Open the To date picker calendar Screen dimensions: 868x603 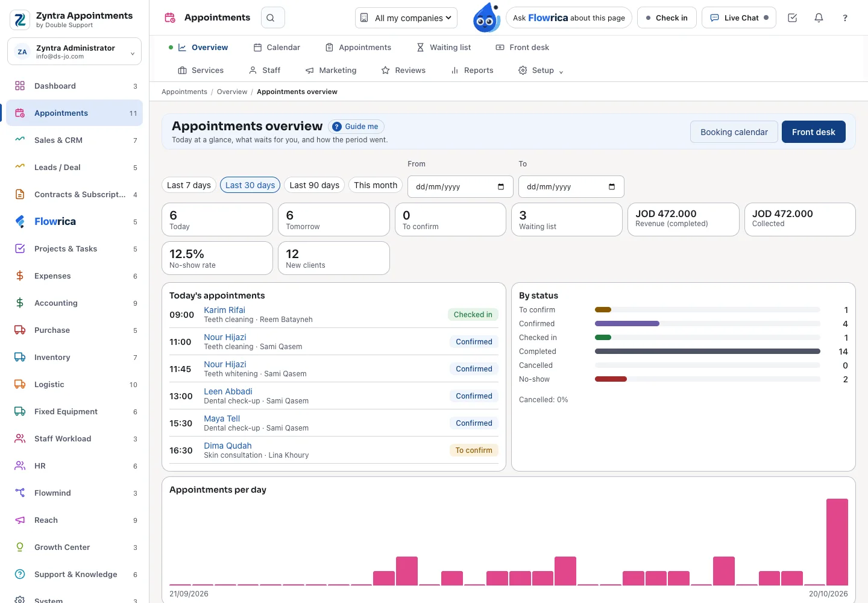[611, 187]
